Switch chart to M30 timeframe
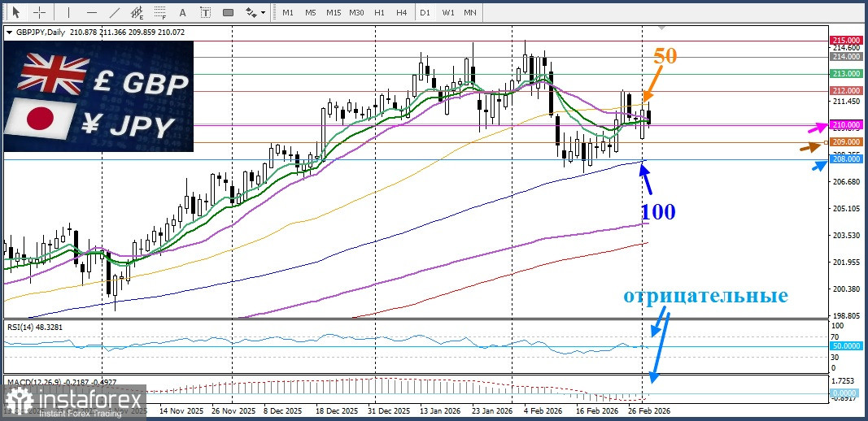This screenshot has width=868, height=421. (x=357, y=12)
